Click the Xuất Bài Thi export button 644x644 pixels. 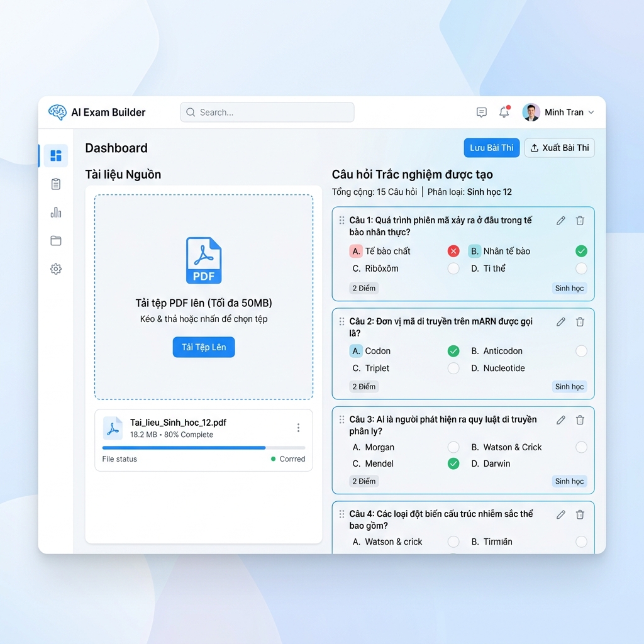click(x=559, y=148)
